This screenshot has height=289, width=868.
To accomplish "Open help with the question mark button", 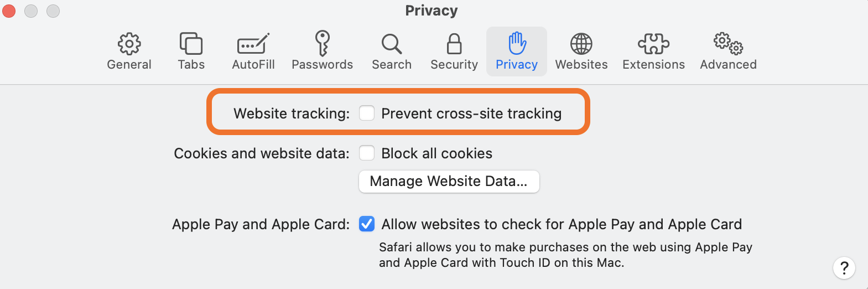I will click(844, 268).
